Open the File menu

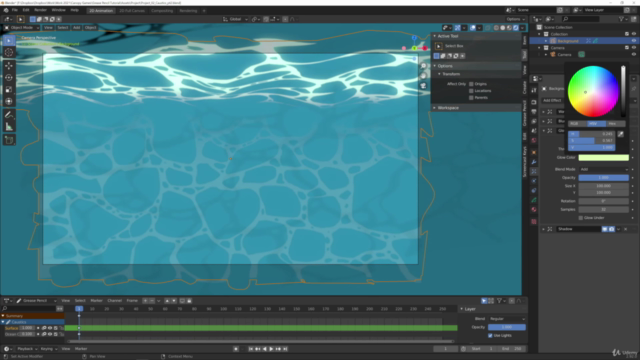[x=15, y=10]
